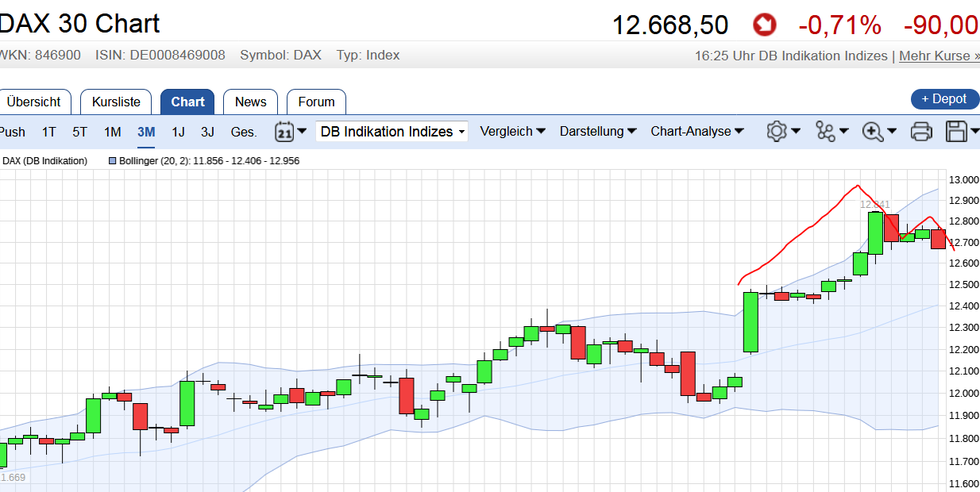This screenshot has width=980, height=492.
Task: Switch to the Forum tab
Action: coord(316,102)
